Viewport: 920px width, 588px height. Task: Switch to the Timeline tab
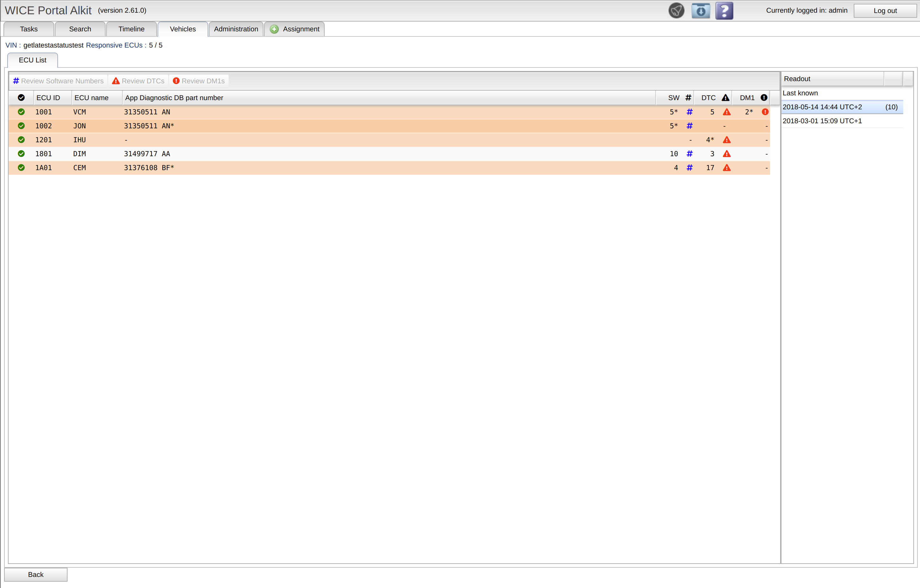pyautogui.click(x=131, y=29)
